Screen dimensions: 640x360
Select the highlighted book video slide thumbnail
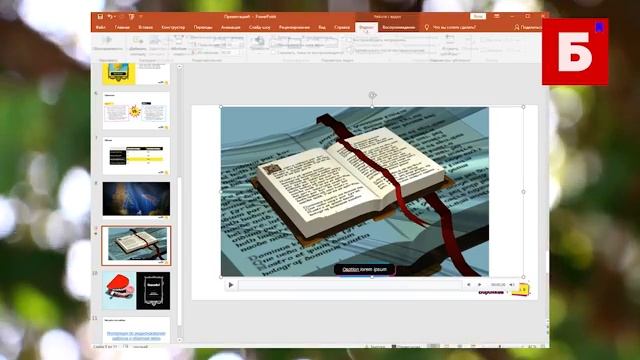[136, 246]
